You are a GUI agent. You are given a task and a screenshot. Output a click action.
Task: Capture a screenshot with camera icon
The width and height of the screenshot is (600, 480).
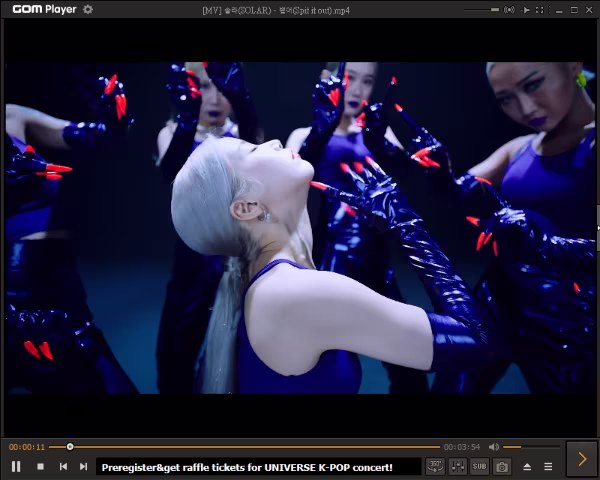point(502,466)
